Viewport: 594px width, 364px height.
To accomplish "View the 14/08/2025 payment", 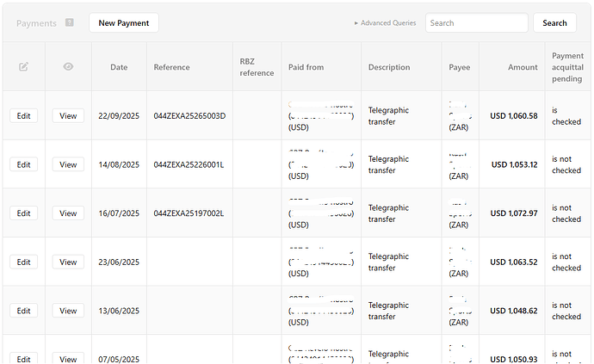I will click(68, 164).
